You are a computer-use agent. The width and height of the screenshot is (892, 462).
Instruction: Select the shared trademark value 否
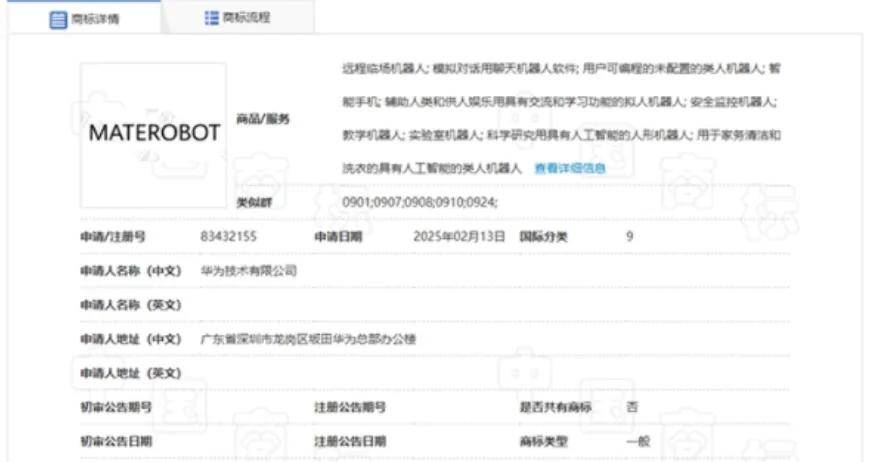[x=632, y=407]
